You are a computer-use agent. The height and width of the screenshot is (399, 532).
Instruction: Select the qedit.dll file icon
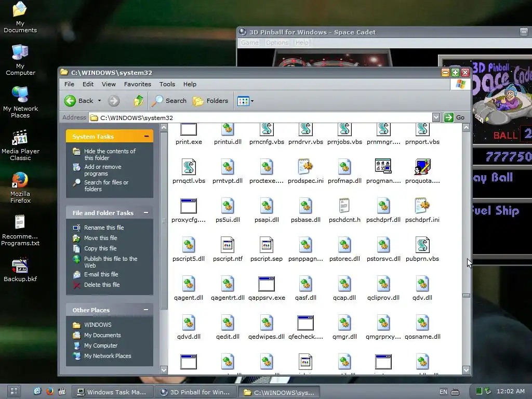coord(228,323)
